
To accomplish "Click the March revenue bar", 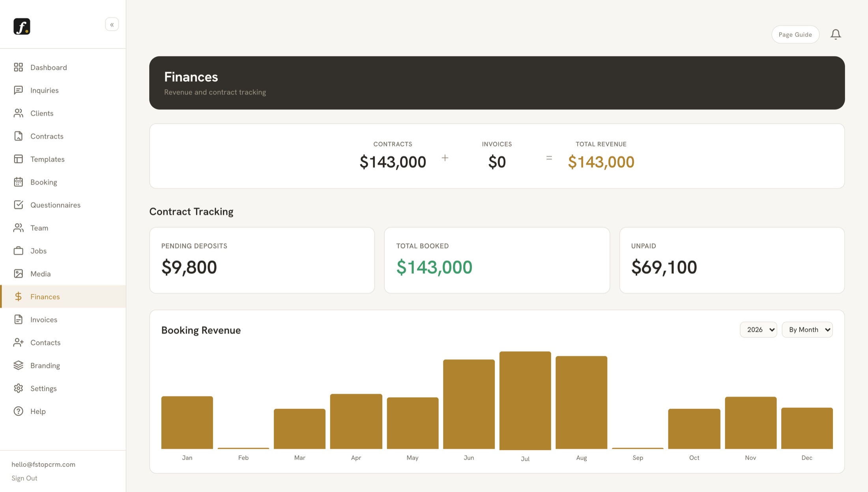I will pos(299,429).
